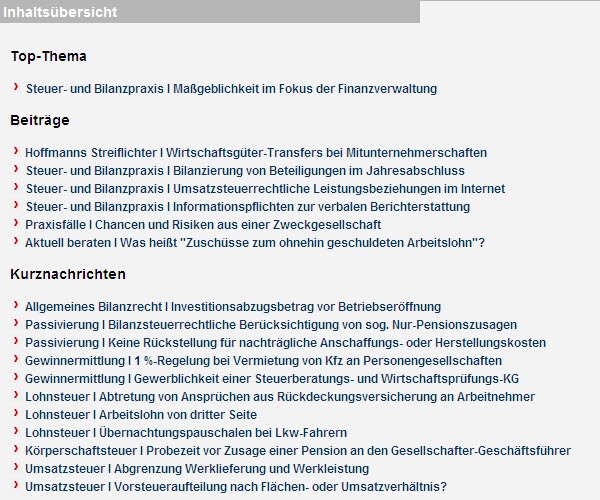Open Praxisfälle Chancen und Risiken article
Screen dimensions: 600x500
[x=203, y=225]
